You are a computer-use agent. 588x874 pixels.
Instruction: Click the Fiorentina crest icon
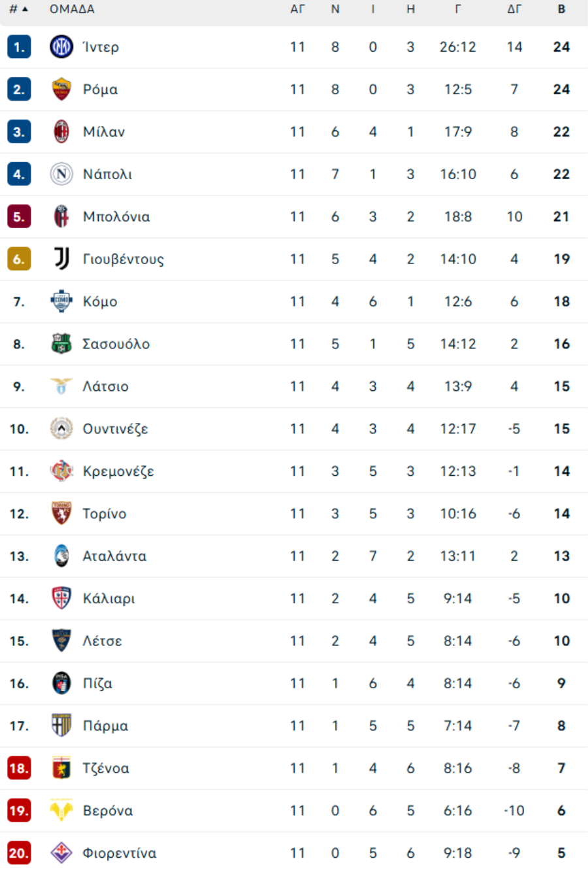(61, 853)
